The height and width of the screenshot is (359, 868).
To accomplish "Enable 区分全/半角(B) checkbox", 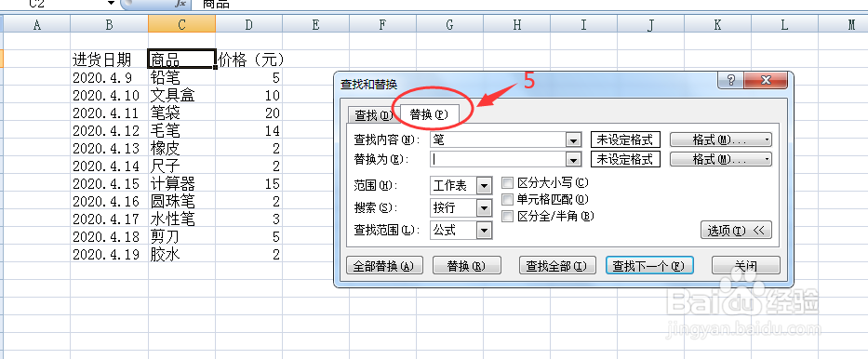I will [x=507, y=217].
